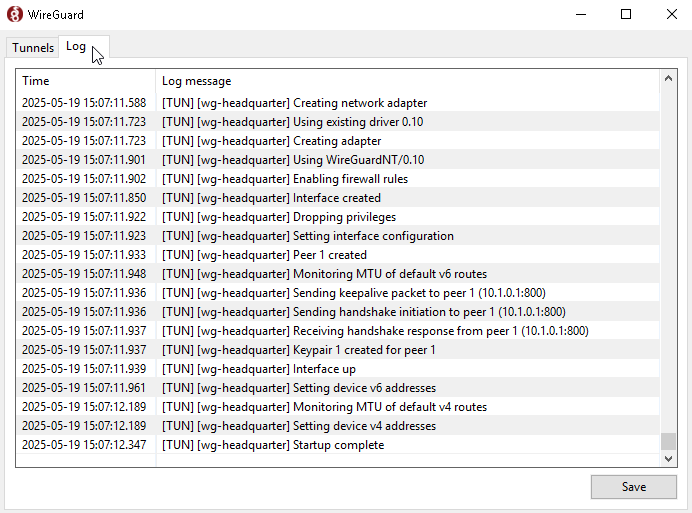Screen dimensions: 692x513
Task: Click the vertical scrollbar thumb
Action: tap(668, 441)
